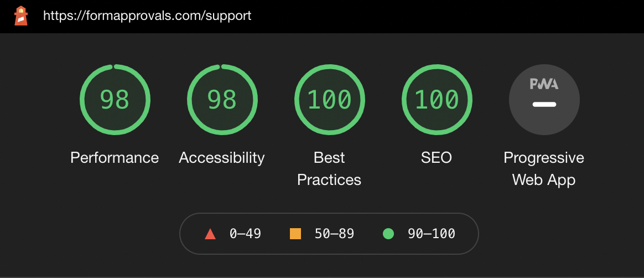Click the SEO category label
This screenshot has width=644, height=278.
click(437, 157)
